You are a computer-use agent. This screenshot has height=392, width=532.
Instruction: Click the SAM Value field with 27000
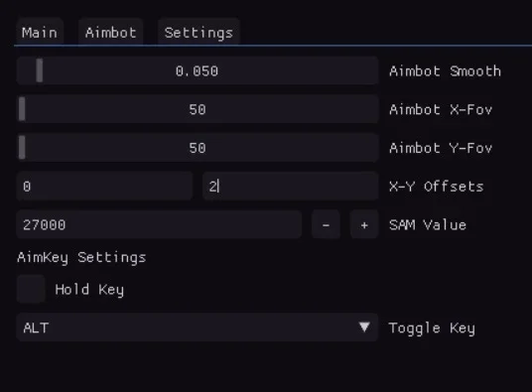[x=159, y=224]
